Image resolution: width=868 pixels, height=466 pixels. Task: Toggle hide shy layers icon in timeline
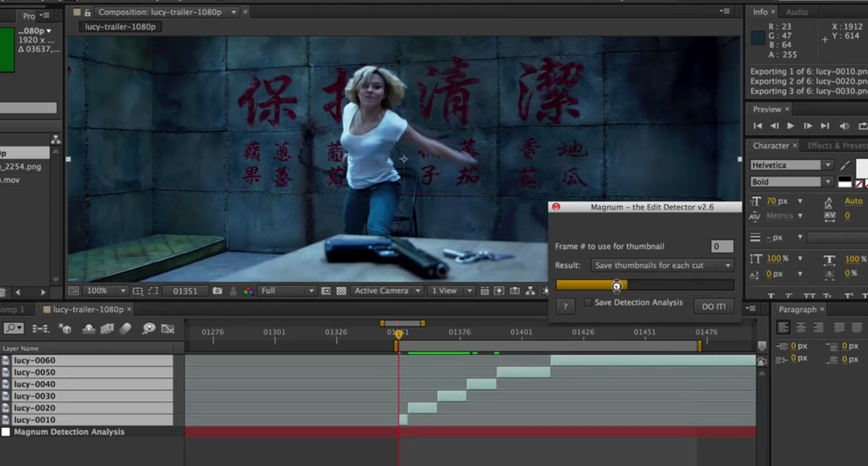89,329
